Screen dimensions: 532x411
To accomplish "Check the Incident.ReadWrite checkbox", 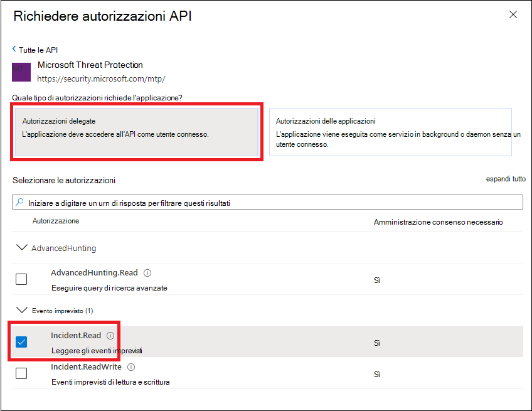I will pyautogui.click(x=21, y=373).
